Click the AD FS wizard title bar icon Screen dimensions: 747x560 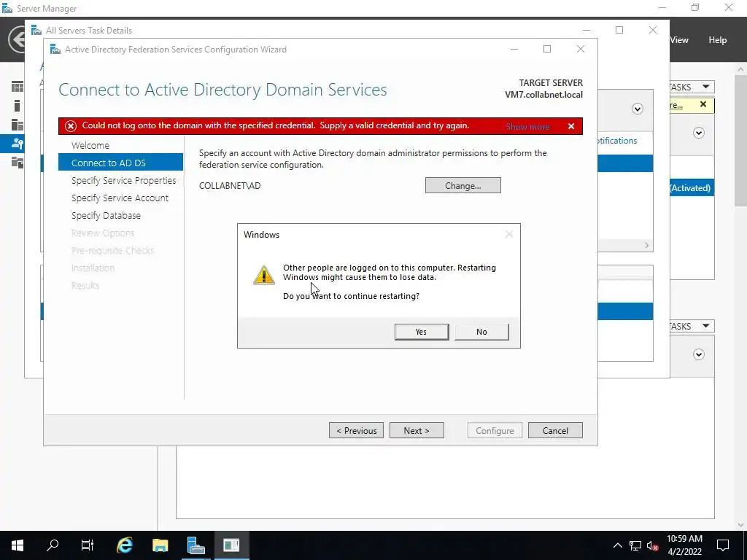55,50
